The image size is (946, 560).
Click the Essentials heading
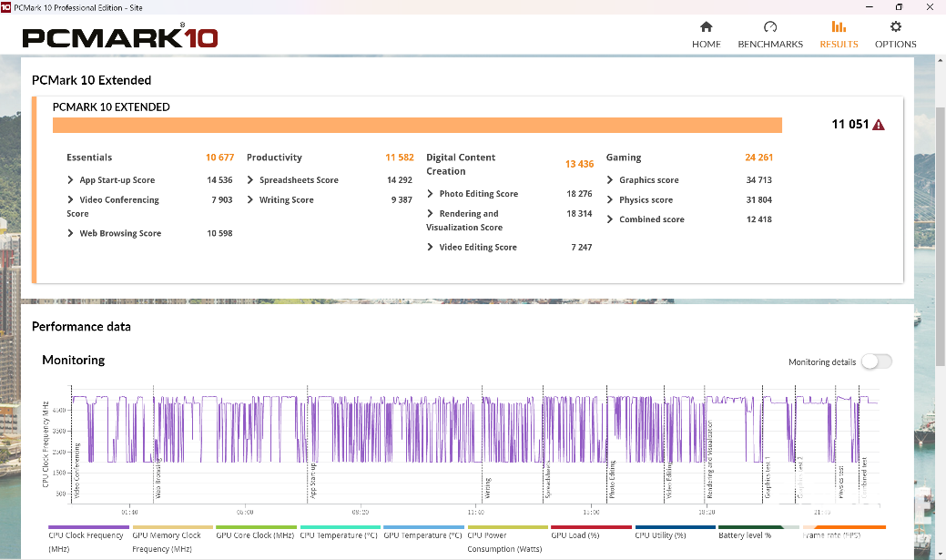pos(89,158)
